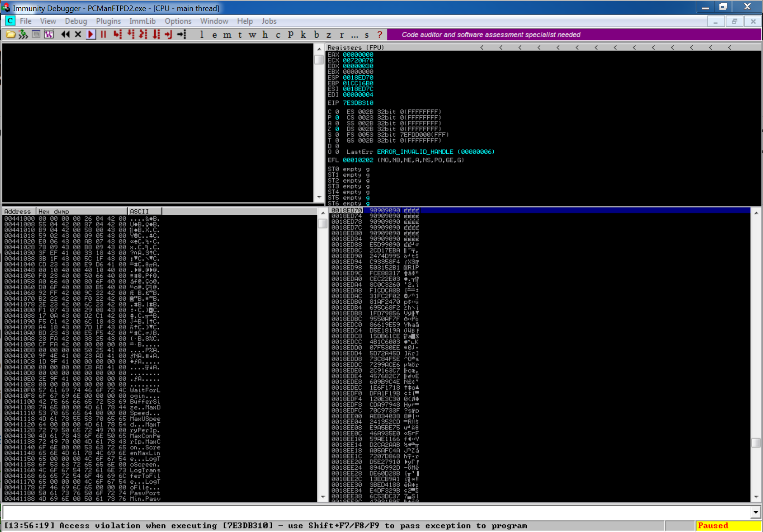Open the ImmLib menu
763x532 pixels.
142,21
